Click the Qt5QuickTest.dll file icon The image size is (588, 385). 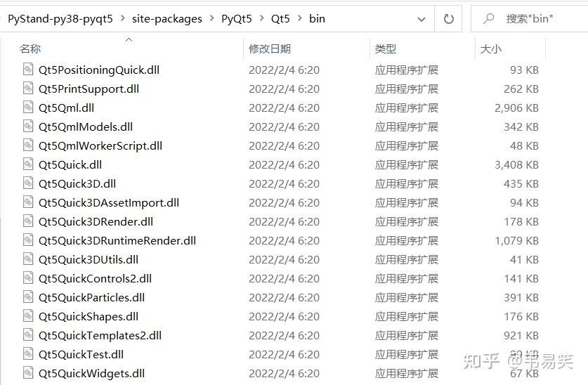click(28, 354)
